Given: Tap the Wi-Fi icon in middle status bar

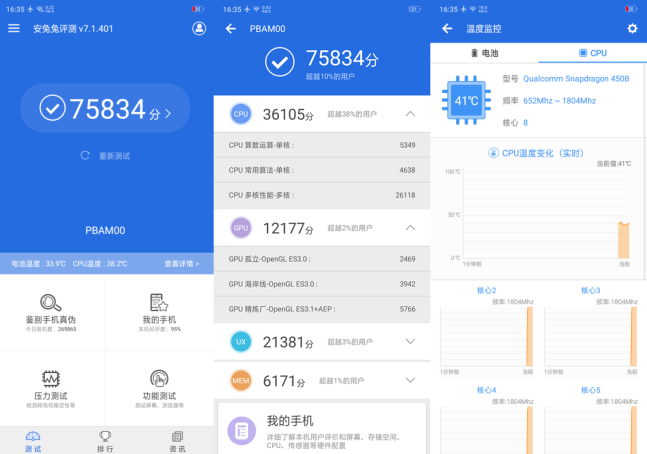Looking at the screenshot, I should click(256, 9).
